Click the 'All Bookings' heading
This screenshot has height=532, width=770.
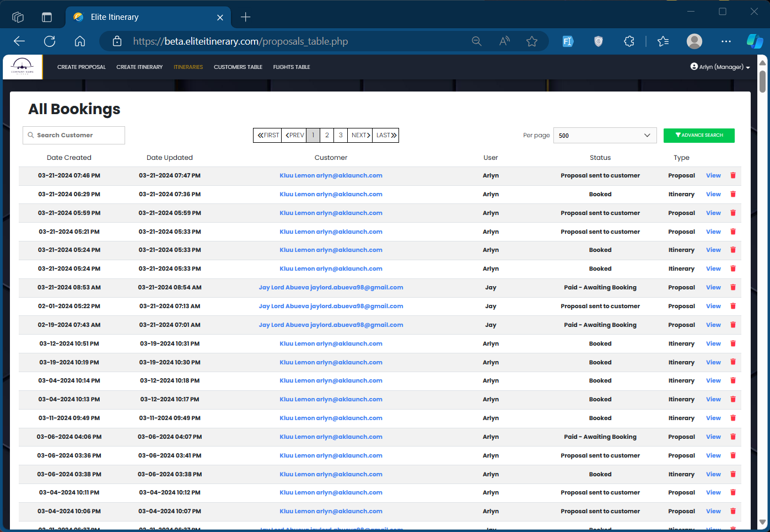[74, 109]
